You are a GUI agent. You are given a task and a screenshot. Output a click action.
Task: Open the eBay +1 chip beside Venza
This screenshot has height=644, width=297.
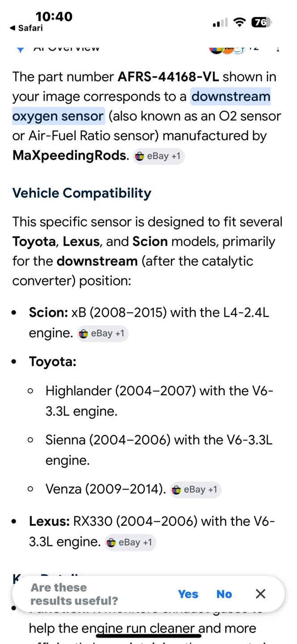pyautogui.click(x=195, y=490)
